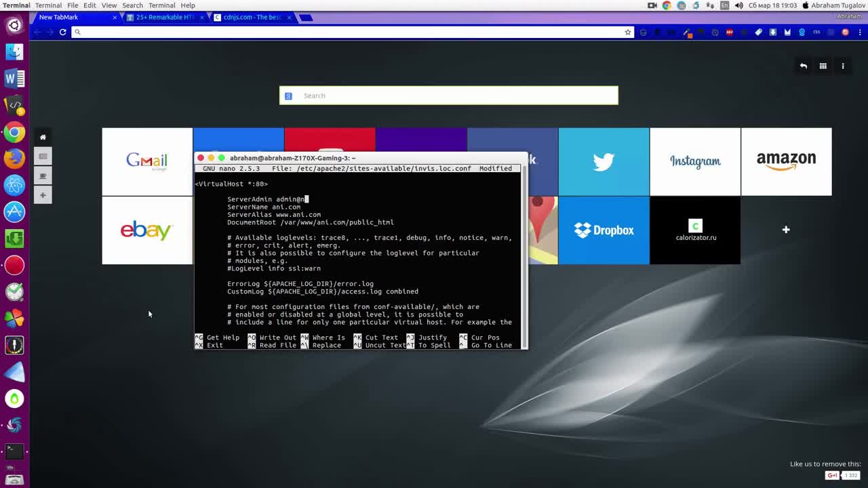The height and width of the screenshot is (488, 868).
Task: Click the sidebar plus icon below the home icon
Action: pyautogui.click(x=43, y=195)
